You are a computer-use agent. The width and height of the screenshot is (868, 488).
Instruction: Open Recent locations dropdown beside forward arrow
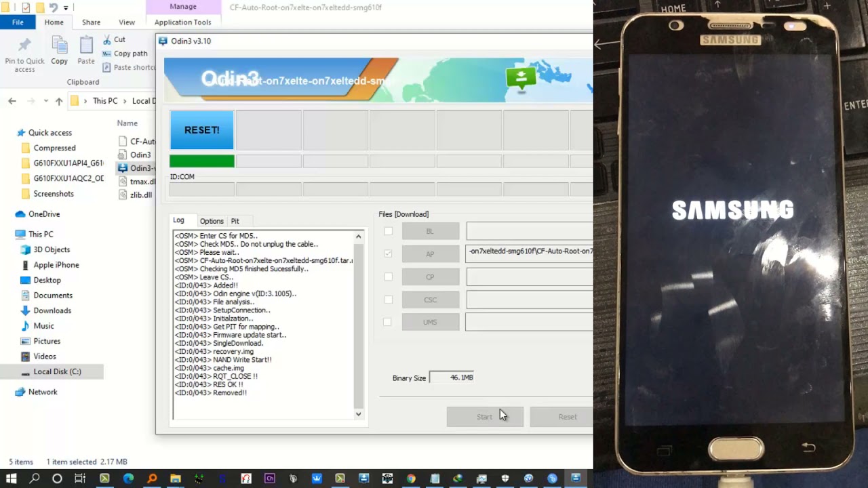[x=47, y=101]
